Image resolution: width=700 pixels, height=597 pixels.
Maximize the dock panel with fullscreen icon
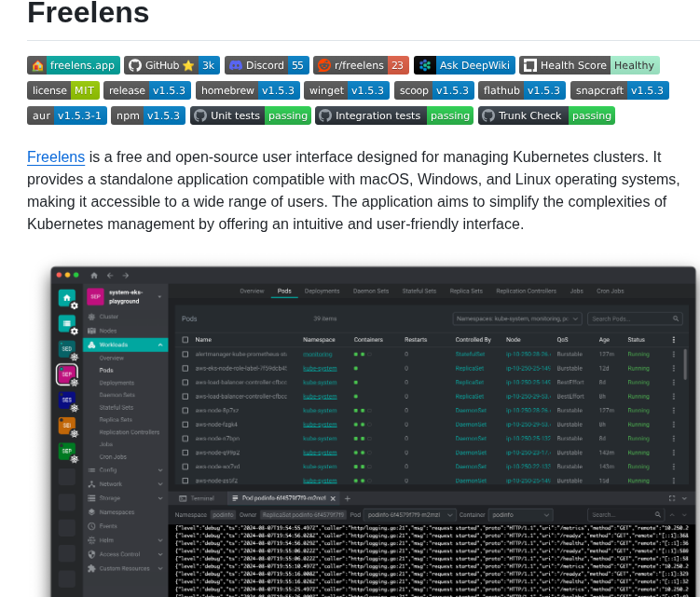click(672, 498)
